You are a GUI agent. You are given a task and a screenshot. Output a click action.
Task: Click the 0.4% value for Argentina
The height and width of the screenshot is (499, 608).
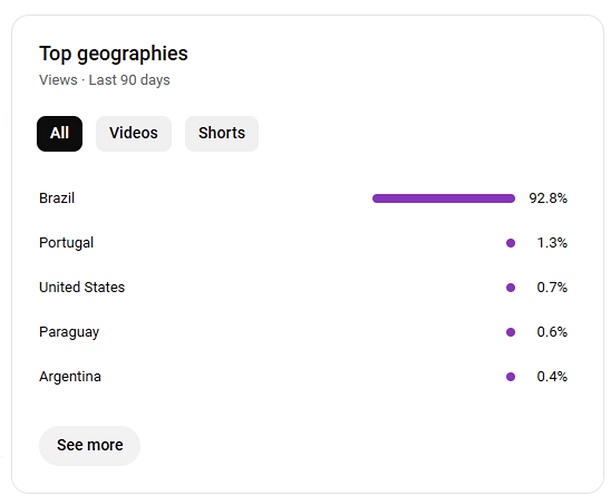pyautogui.click(x=552, y=377)
